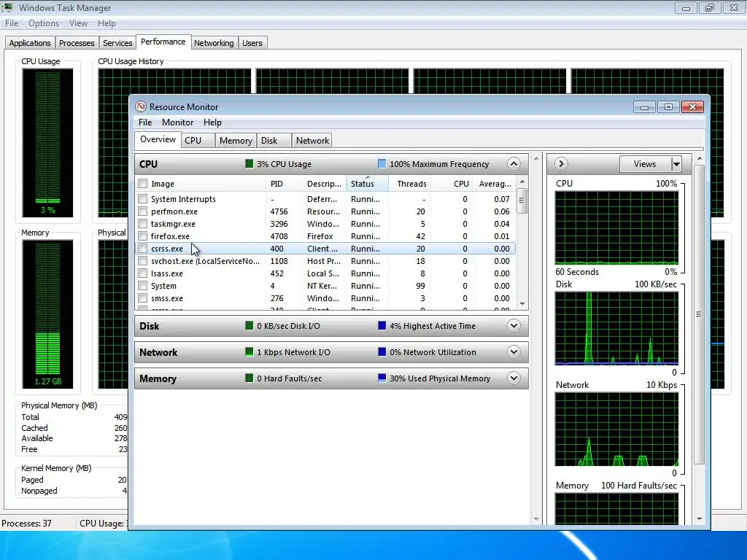Switch to Resource Monitor Network tab
This screenshot has height=560, width=747.
coord(312,141)
